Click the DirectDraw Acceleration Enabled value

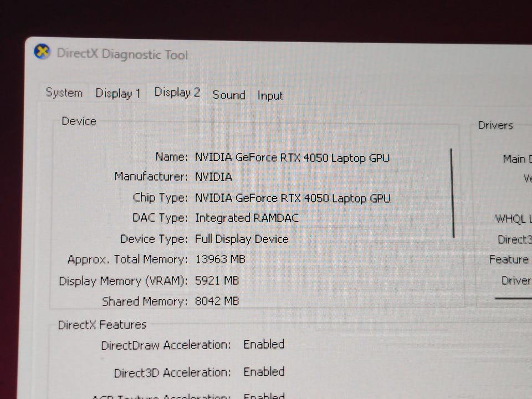click(x=264, y=344)
